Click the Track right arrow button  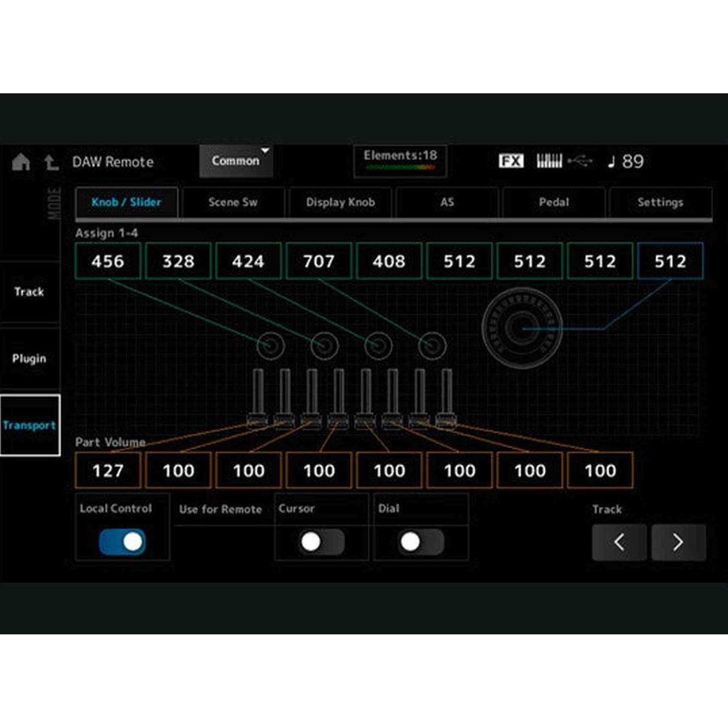678,542
